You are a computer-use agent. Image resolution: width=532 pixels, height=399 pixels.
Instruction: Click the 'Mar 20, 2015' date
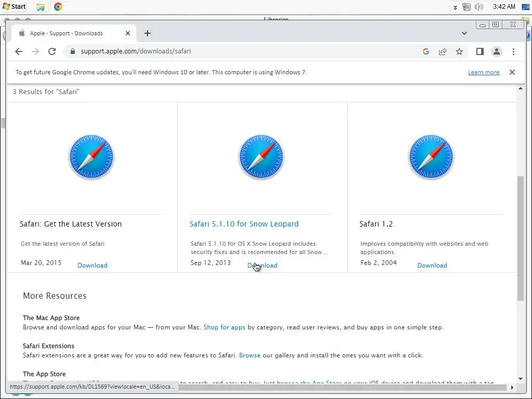[x=41, y=262]
